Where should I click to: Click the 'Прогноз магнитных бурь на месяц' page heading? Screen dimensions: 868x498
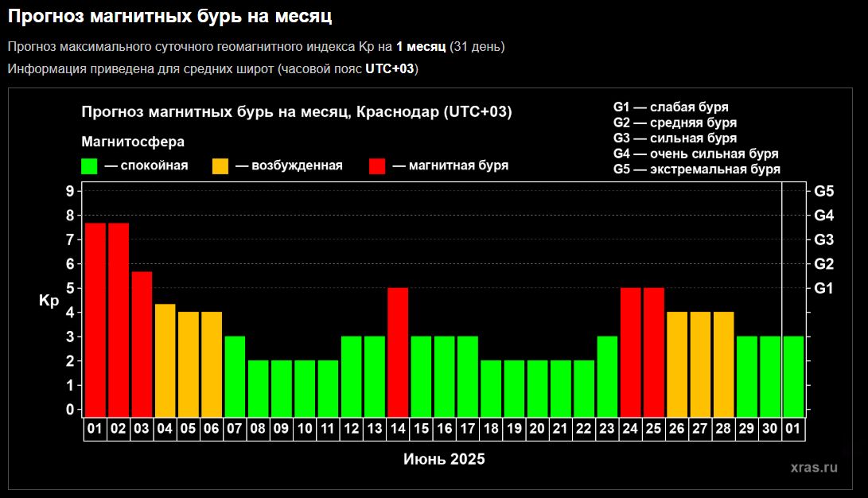170,15
